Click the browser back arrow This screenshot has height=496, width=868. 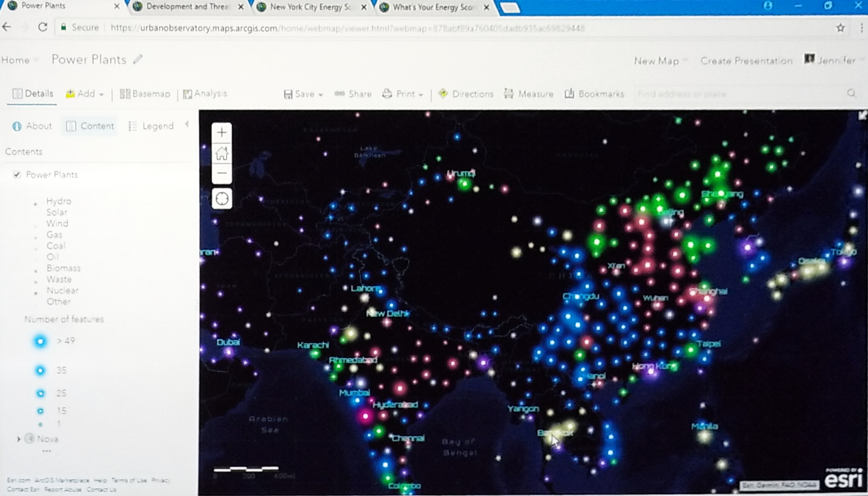point(7,27)
